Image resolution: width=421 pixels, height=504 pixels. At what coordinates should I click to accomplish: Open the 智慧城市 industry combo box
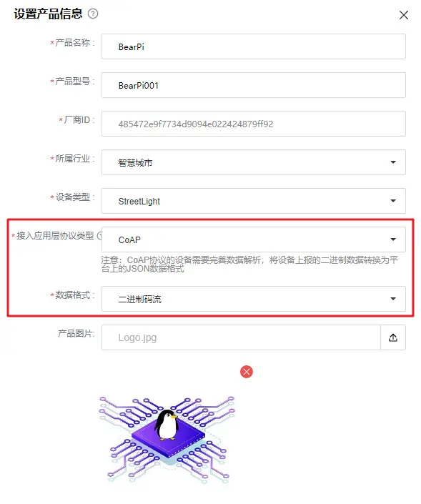(254, 162)
